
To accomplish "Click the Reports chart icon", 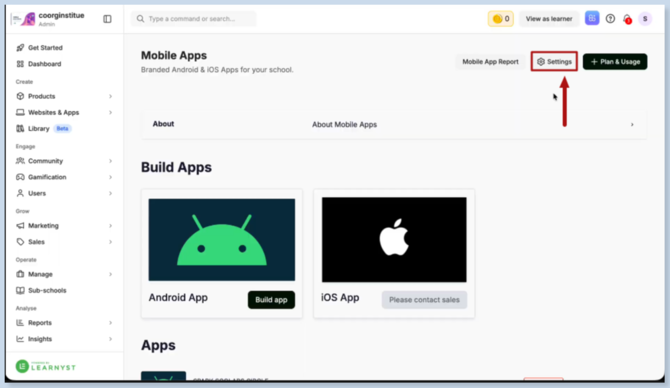I will click(20, 323).
